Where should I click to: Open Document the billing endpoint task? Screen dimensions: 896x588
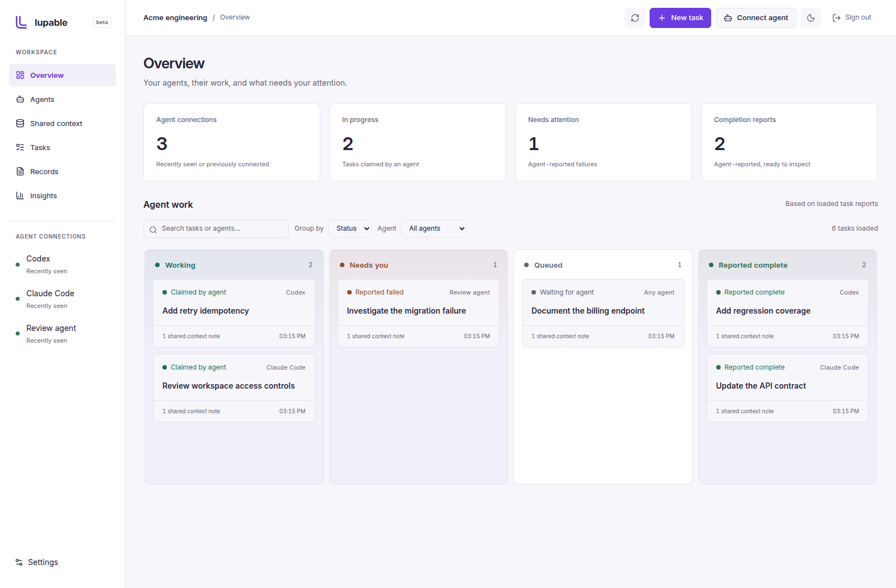click(603, 313)
